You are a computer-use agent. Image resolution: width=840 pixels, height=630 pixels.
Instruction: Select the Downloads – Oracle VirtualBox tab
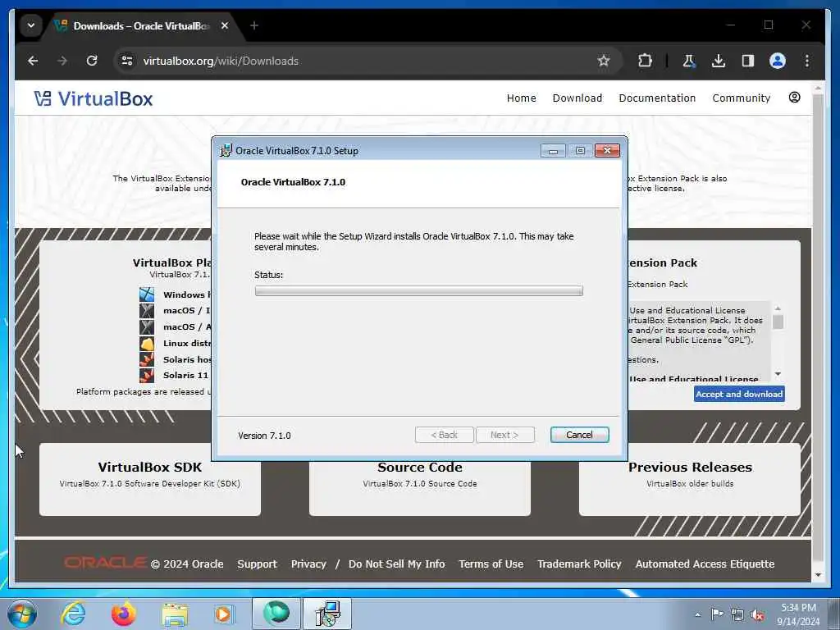click(140, 25)
